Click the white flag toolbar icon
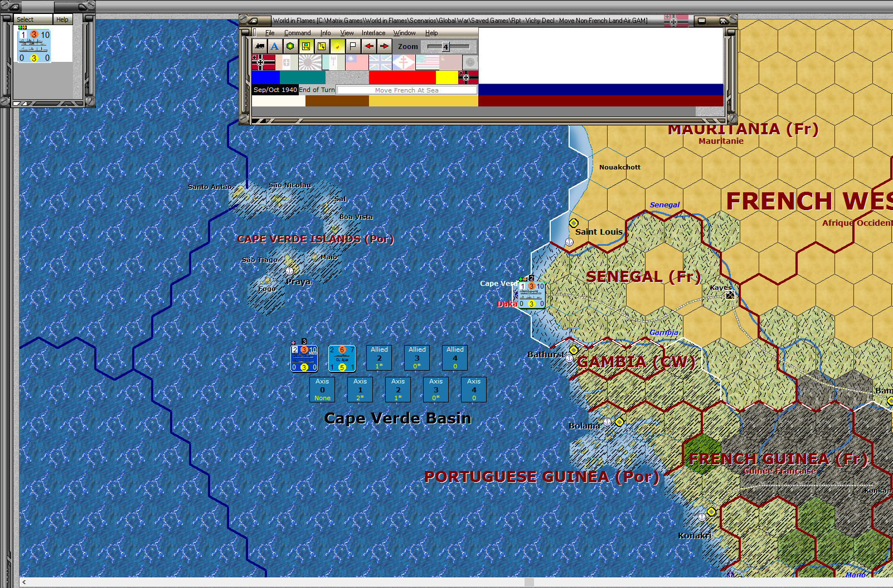 tap(353, 46)
